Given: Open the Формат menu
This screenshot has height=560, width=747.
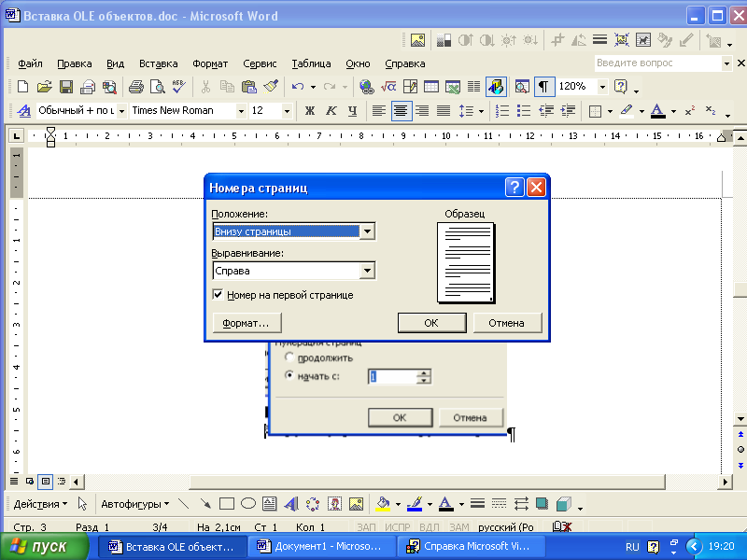Looking at the screenshot, I should 210,63.
